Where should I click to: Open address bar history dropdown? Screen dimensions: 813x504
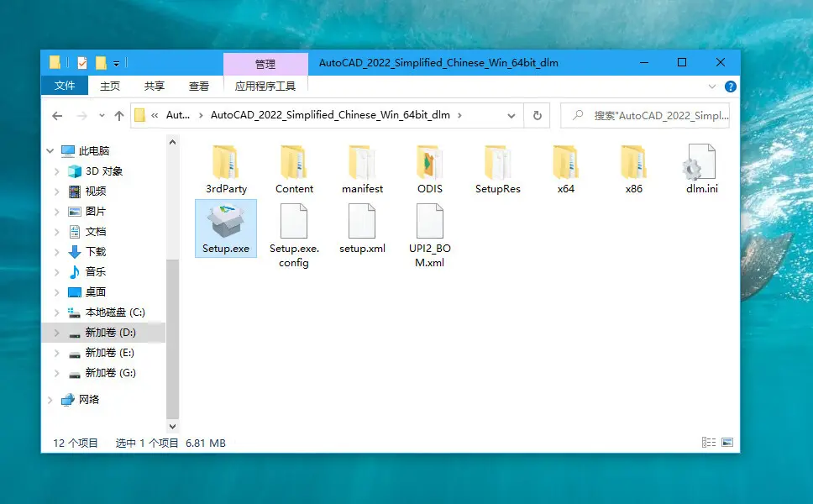pos(511,116)
